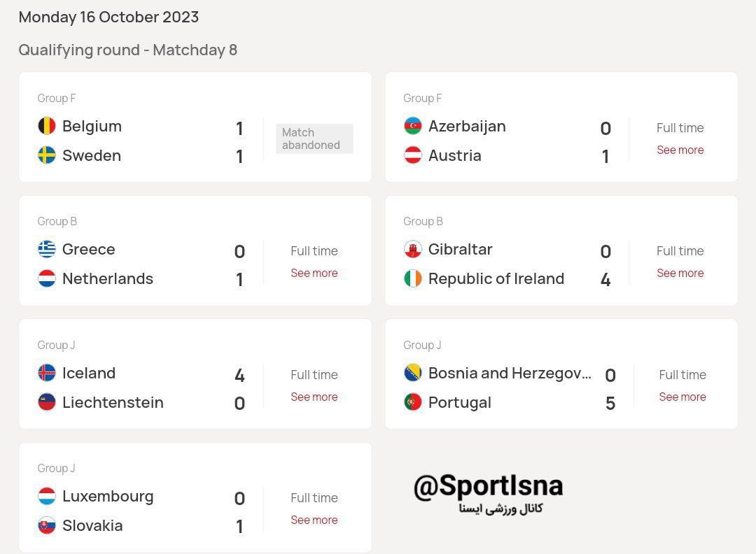
Task: Click the Luxembourg flag icon
Action: [47, 496]
